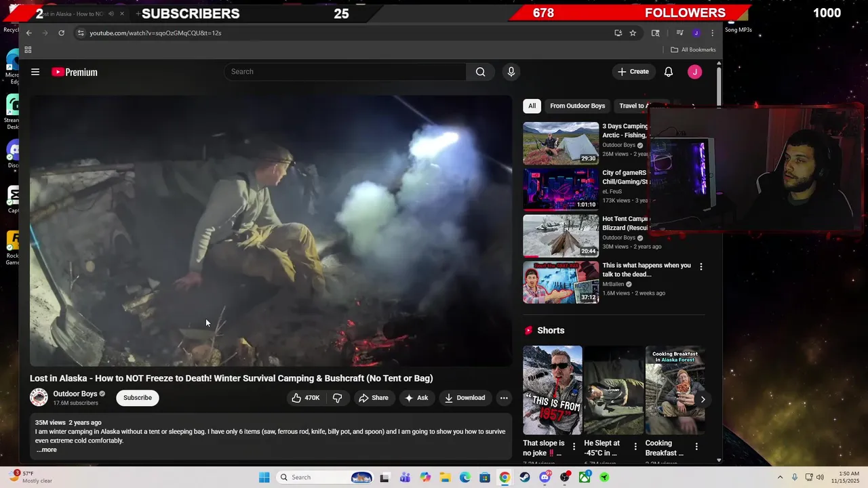
Task: Like the video with thumbs up
Action: click(x=305, y=398)
